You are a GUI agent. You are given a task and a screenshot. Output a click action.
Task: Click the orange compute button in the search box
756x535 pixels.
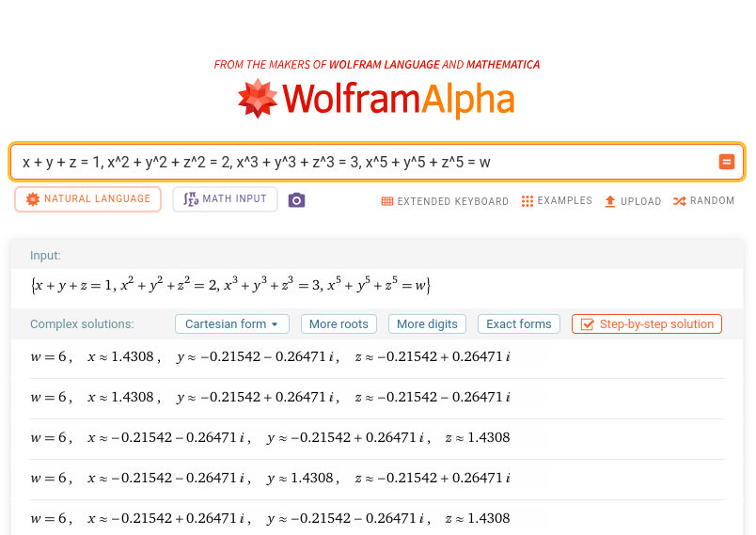[x=727, y=162]
